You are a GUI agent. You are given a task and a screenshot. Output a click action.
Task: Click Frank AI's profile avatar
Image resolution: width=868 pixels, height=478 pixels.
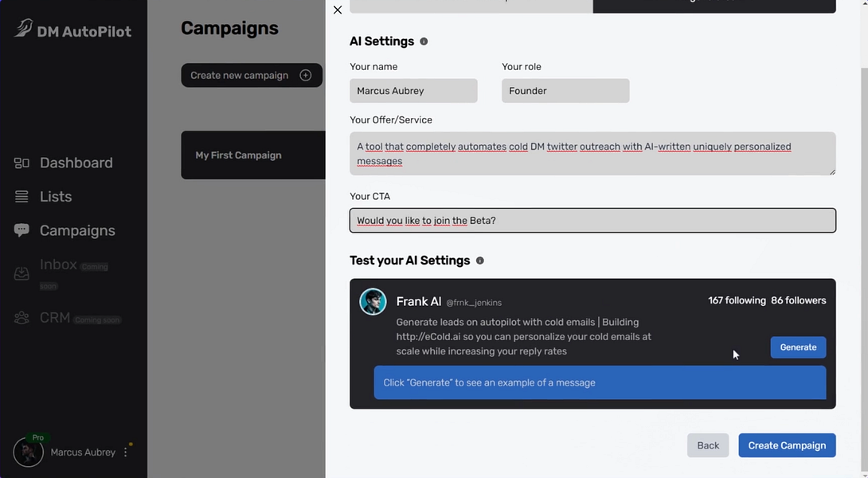pos(373,302)
